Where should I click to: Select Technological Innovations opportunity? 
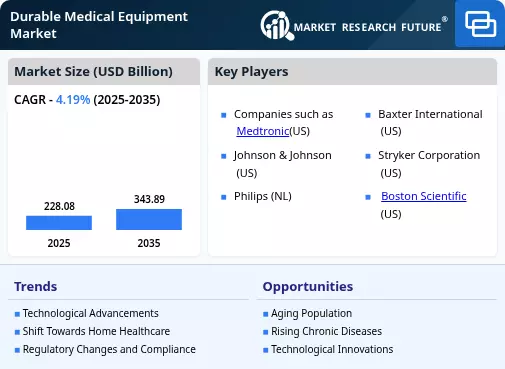coord(332,349)
